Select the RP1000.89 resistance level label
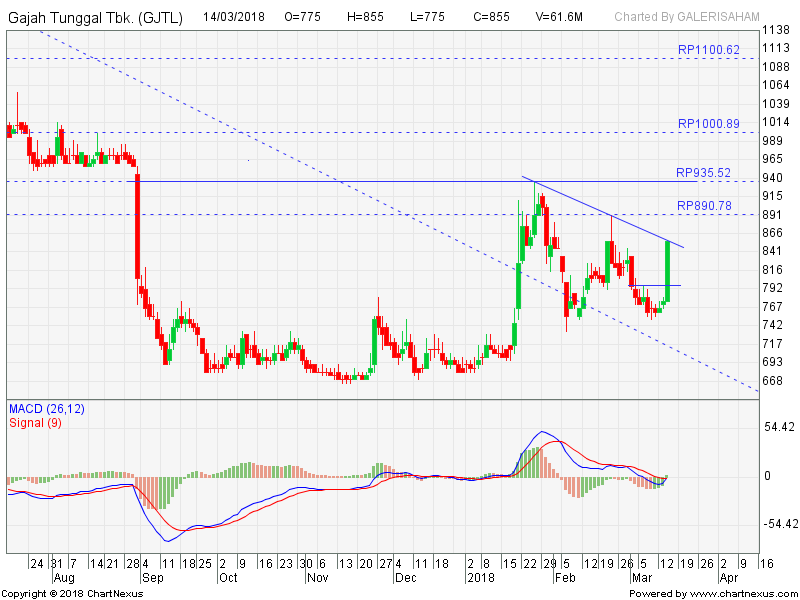 click(708, 124)
